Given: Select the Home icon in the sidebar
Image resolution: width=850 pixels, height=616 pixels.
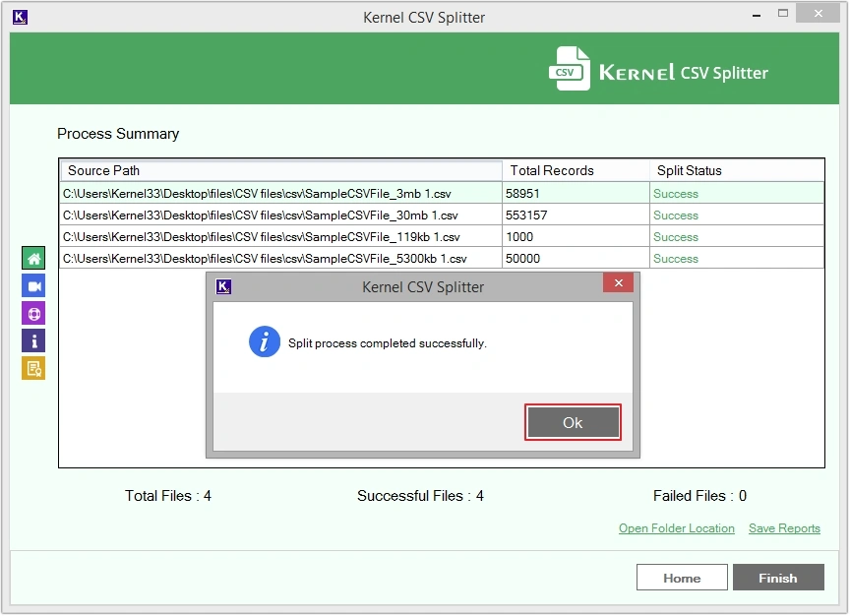Looking at the screenshot, I should tap(32, 258).
